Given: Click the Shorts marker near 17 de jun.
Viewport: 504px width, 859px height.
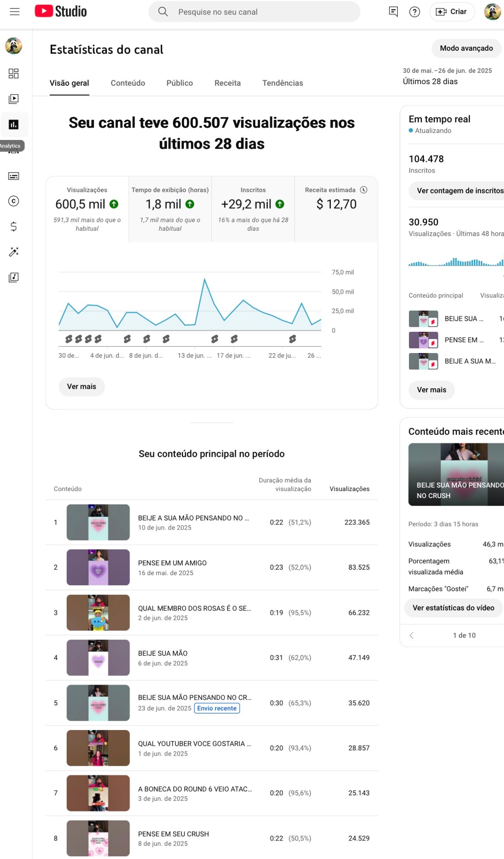Looking at the screenshot, I should (x=234, y=338).
